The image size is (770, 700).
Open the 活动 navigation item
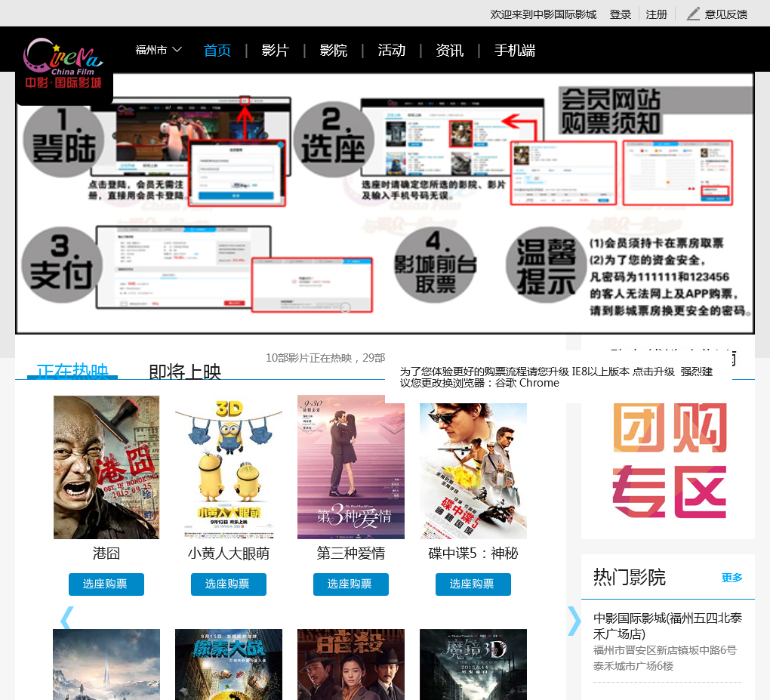(391, 50)
